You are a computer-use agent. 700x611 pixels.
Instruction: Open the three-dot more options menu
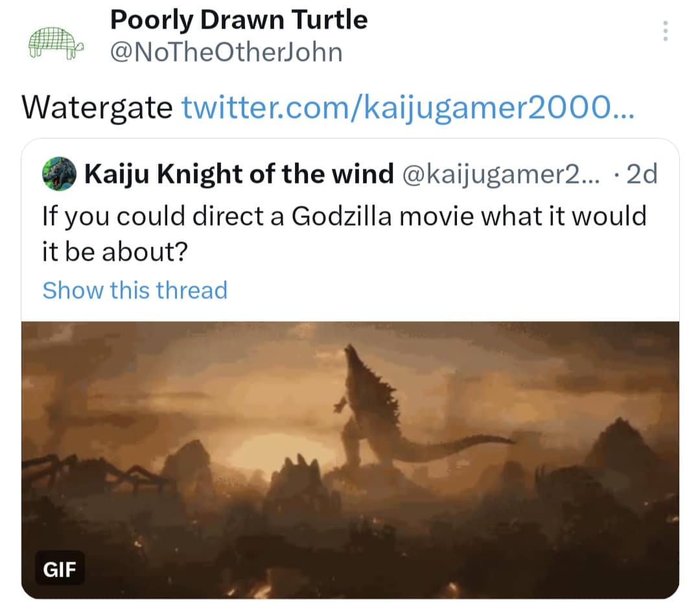pos(665,32)
